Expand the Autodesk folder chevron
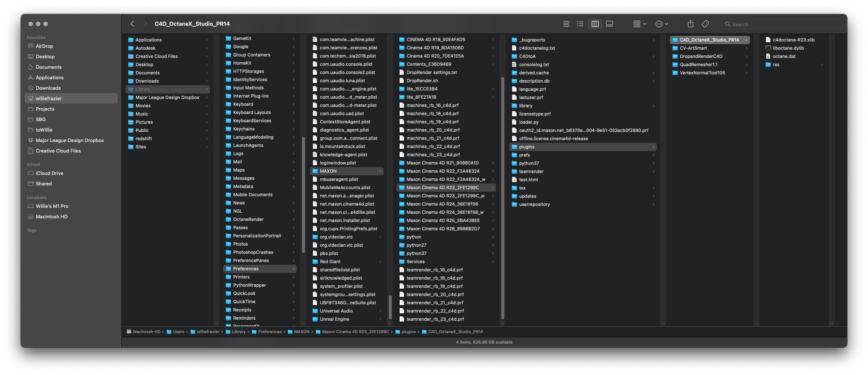The image size is (868, 375). [207, 48]
